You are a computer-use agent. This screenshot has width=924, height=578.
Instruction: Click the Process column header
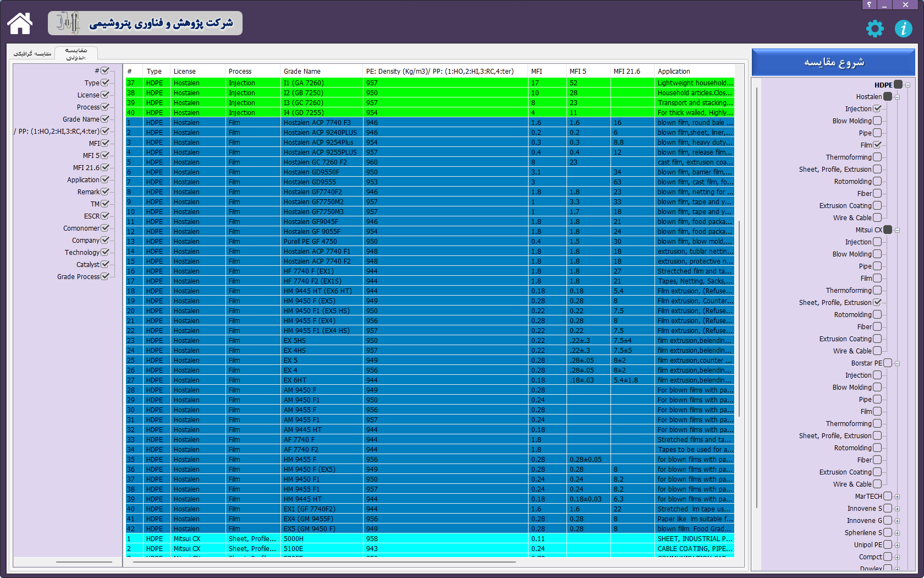253,71
